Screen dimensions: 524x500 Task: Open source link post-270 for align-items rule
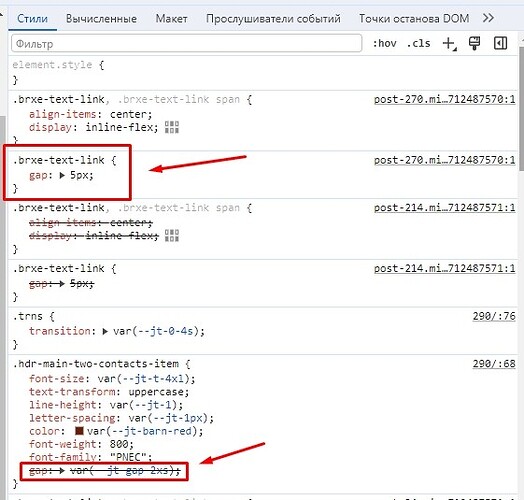(x=444, y=99)
